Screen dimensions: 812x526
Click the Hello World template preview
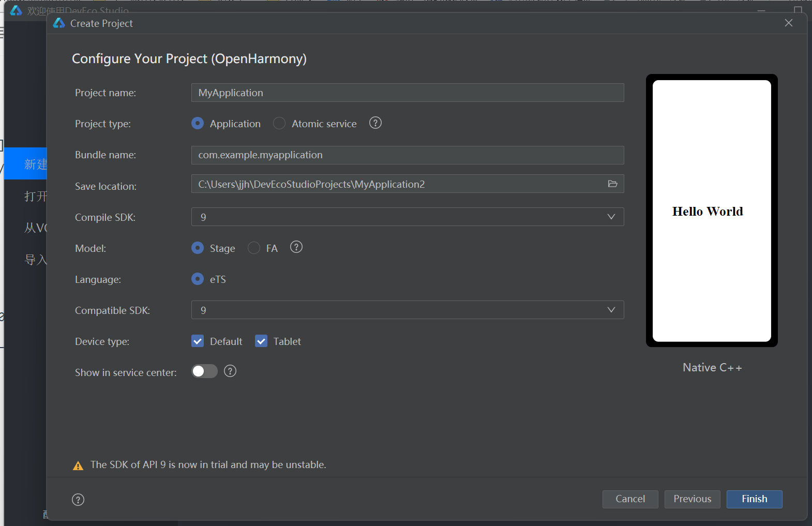coord(712,211)
